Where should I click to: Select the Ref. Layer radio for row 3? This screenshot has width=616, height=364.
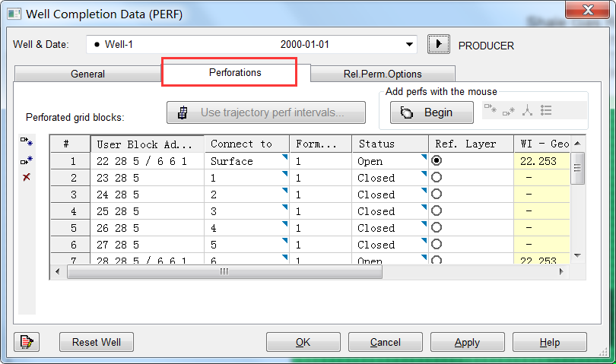437,195
